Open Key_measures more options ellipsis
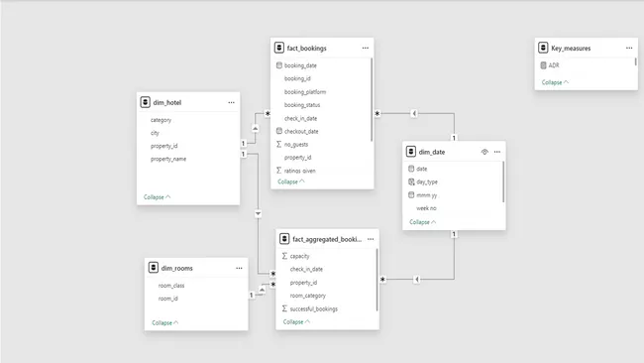This screenshot has width=644, height=363. (629, 48)
